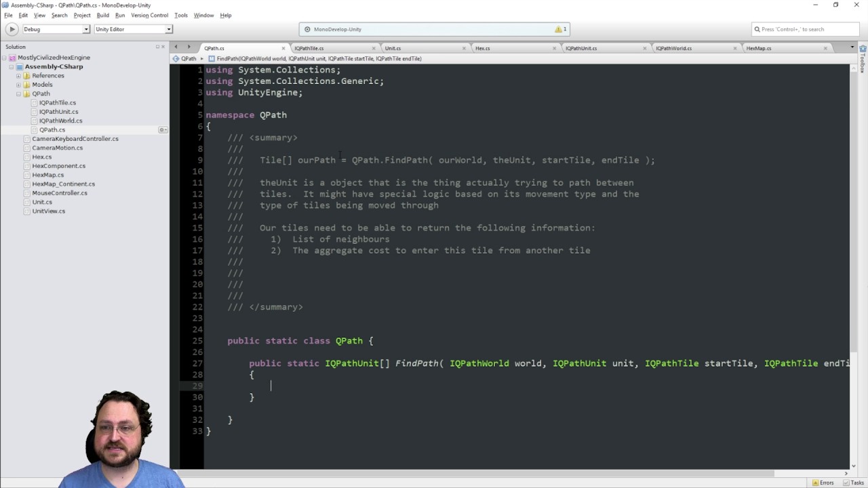This screenshot has width=868, height=488.
Task: Collapse the MostlyCivilizedHexEngine solution node
Action: [x=5, y=58]
